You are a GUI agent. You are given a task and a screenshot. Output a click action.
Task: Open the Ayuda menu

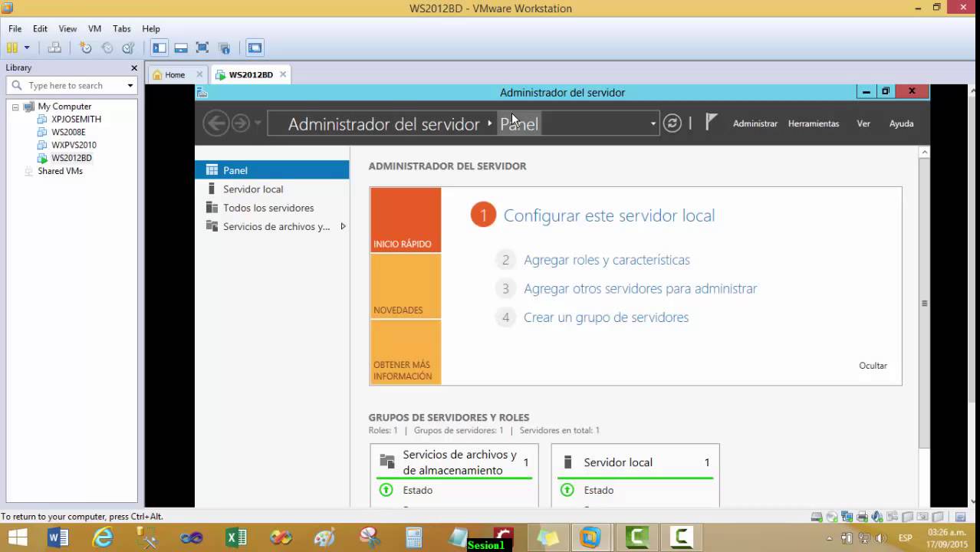tap(901, 123)
